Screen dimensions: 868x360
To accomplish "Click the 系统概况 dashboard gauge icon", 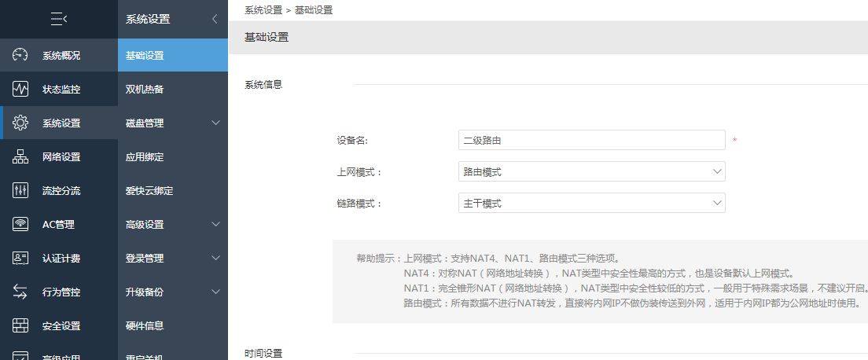I will click(21, 55).
